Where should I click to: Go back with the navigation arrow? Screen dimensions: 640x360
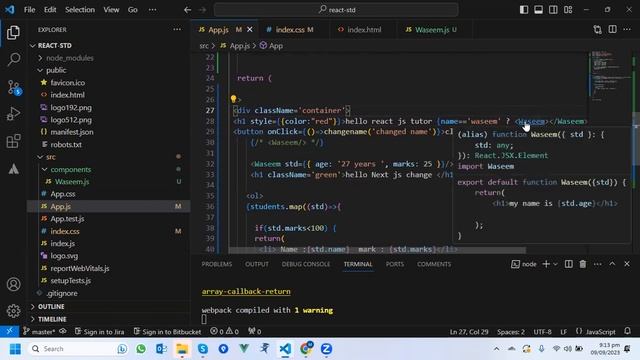point(187,9)
